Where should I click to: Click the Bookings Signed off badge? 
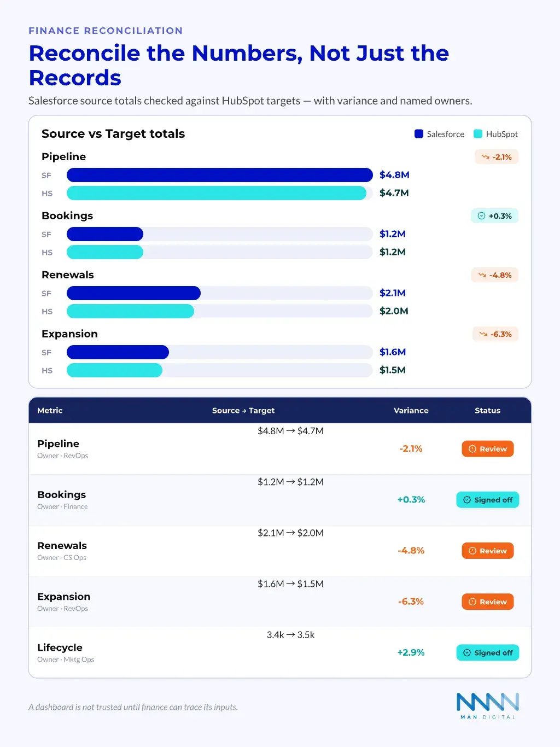(x=488, y=500)
